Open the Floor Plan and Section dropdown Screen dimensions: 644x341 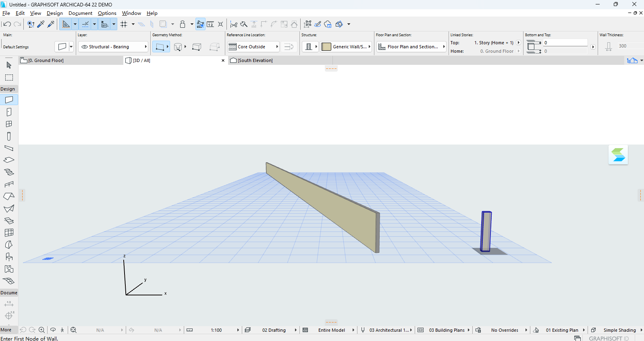coord(411,47)
